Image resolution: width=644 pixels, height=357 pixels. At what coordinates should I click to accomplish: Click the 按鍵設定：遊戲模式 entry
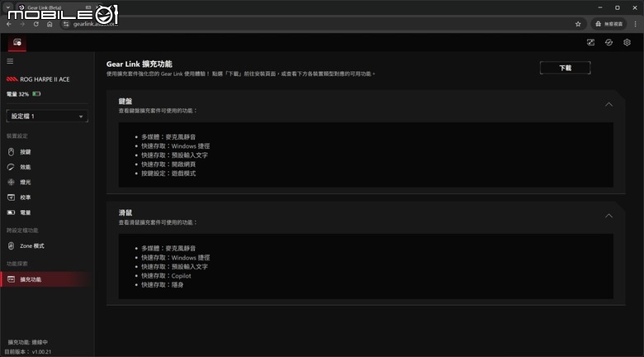coord(168,174)
